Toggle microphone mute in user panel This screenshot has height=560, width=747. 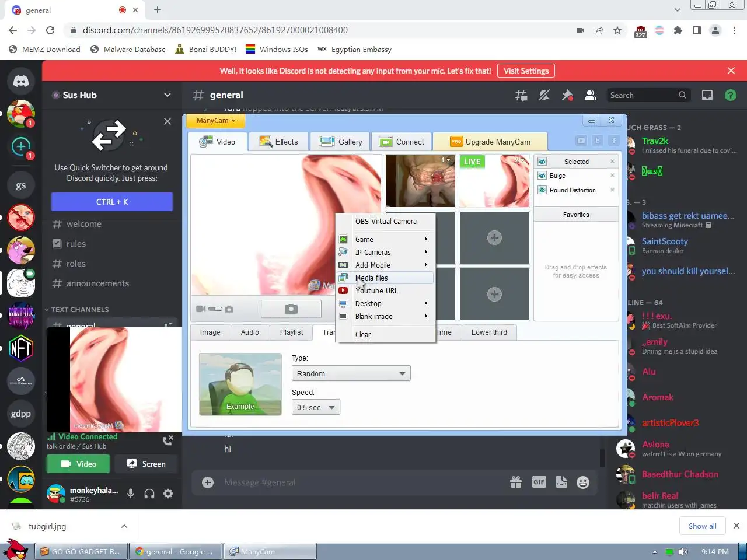coord(131,494)
